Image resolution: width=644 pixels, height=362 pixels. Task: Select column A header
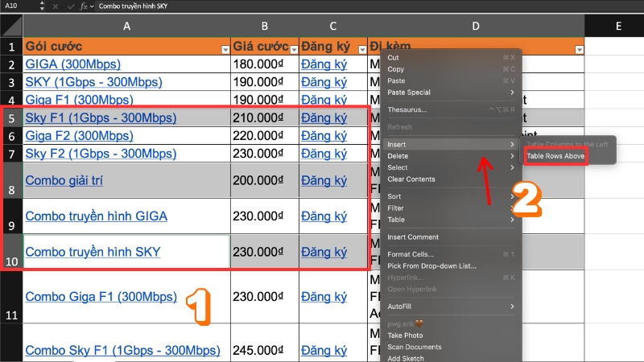coord(126,26)
